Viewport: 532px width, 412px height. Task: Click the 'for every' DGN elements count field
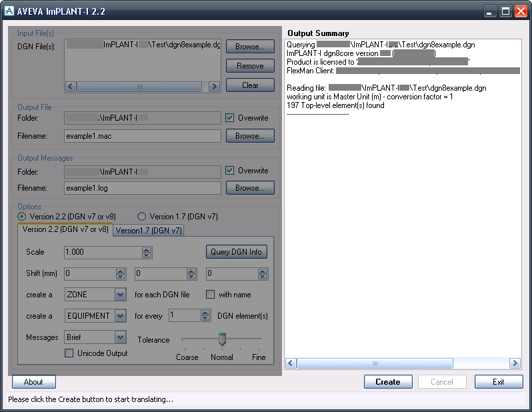tap(185, 315)
